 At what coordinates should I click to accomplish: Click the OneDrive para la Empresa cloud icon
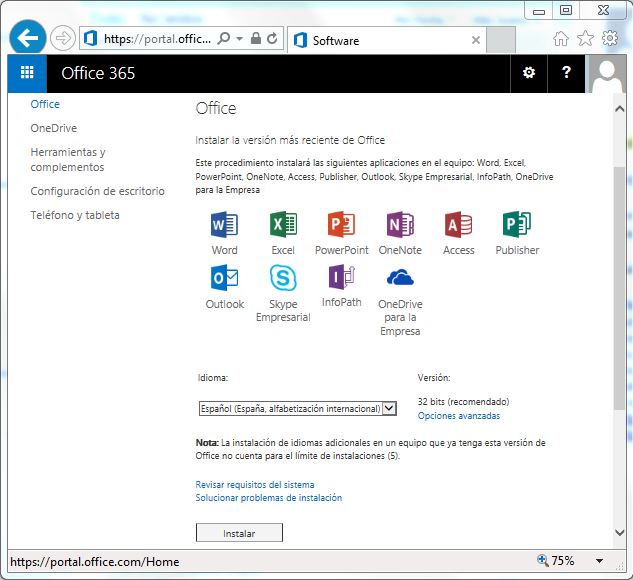(x=400, y=278)
